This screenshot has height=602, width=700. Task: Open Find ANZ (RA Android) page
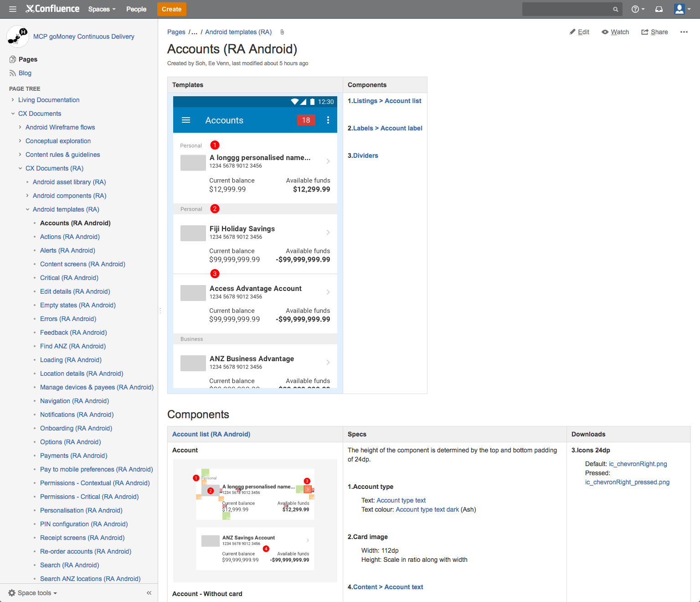[73, 346]
